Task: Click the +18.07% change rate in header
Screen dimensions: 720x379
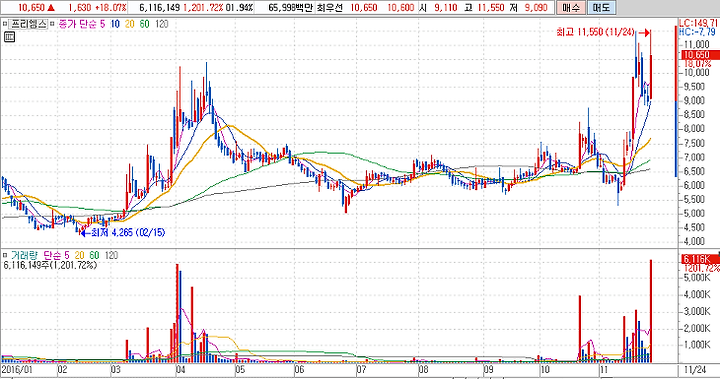Action: point(111,7)
